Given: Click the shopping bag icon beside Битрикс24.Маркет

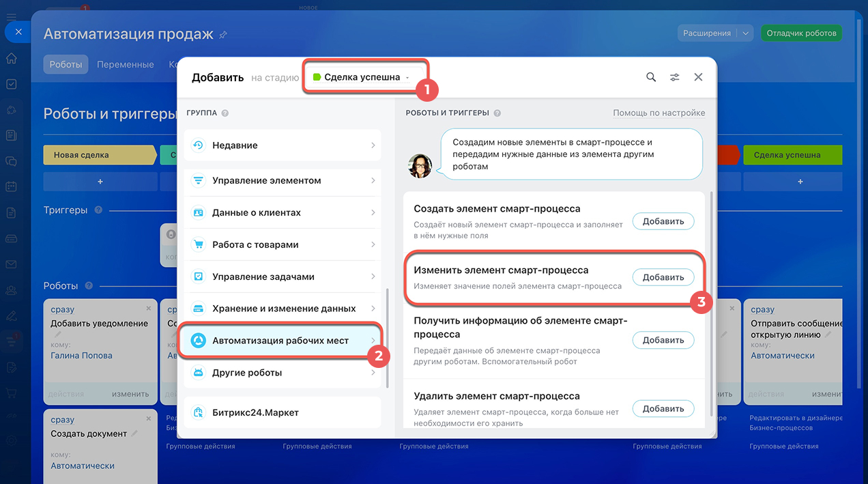Looking at the screenshot, I should point(199,412).
